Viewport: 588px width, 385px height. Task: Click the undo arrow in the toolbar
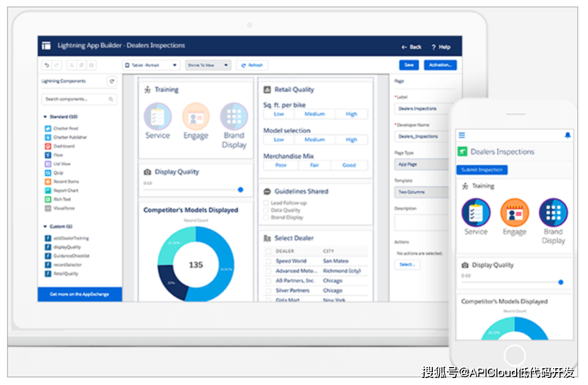[x=46, y=66]
